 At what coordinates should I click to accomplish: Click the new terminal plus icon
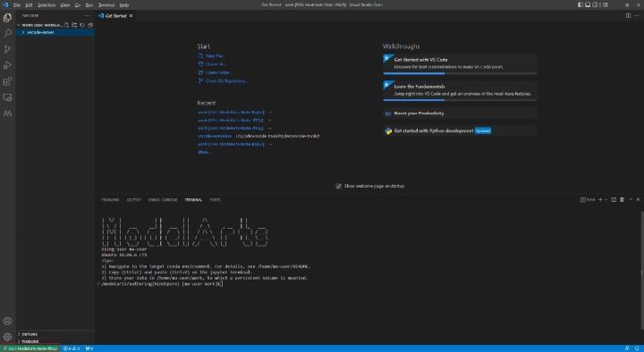point(600,200)
